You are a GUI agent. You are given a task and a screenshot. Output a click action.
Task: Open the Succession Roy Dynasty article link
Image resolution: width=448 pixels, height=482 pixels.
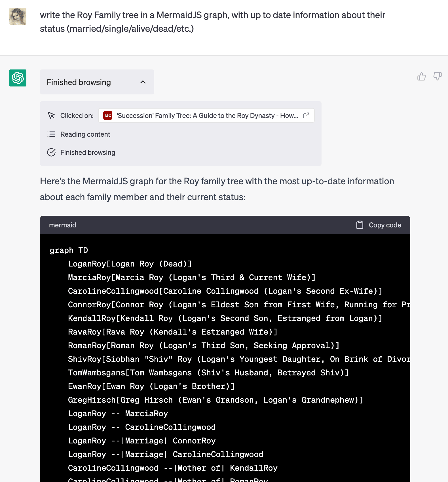[x=206, y=115]
